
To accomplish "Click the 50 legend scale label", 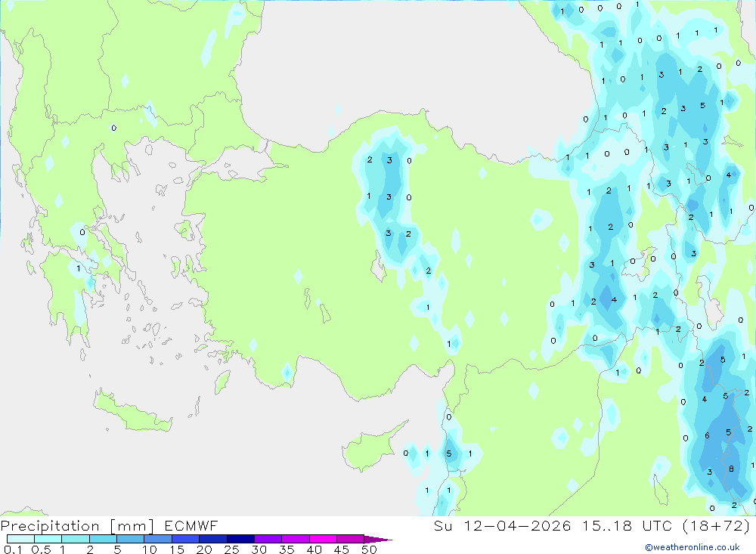I will [x=369, y=549].
